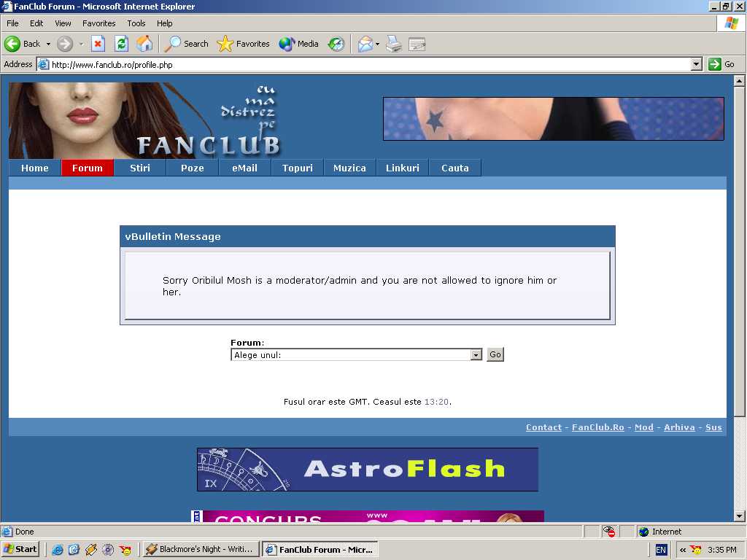Go to the Home tab
The width and height of the screenshot is (747, 560).
click(x=35, y=168)
